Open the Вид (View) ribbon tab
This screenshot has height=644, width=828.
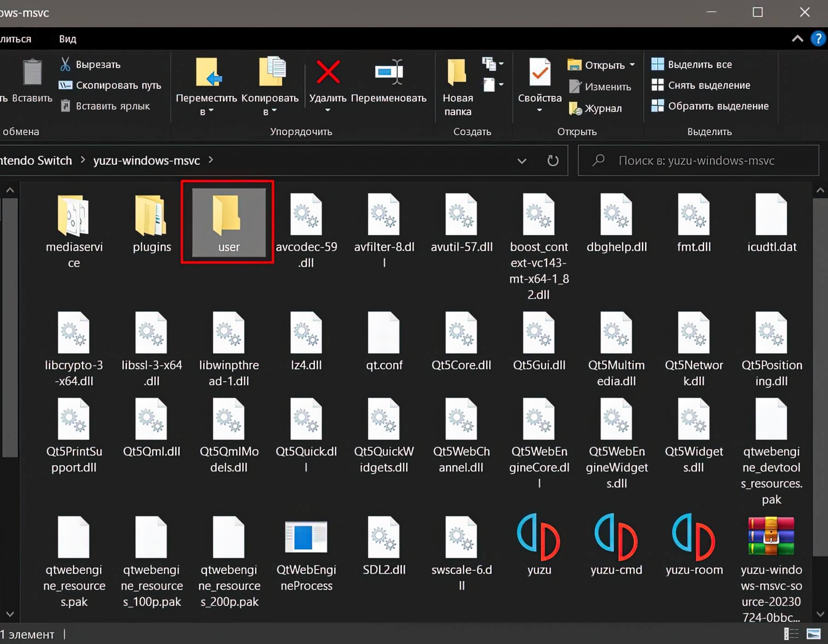coord(67,39)
